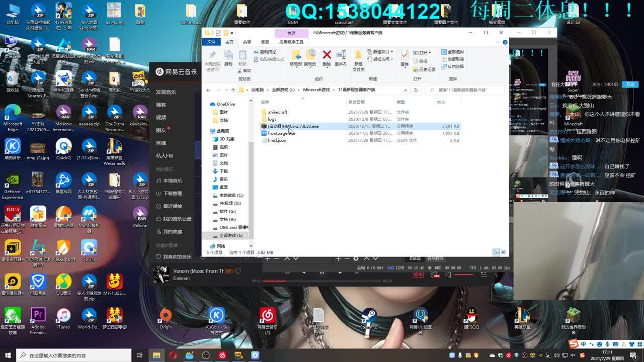Open Discover Music in NetEase Music sidebar
The height and width of the screenshot is (362, 644).
(x=166, y=92)
